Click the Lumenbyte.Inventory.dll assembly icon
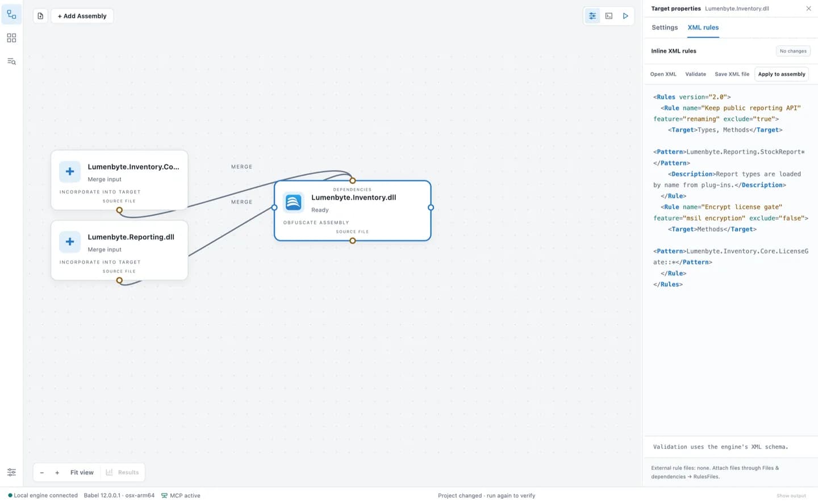This screenshot has height=504, width=818. tap(294, 202)
